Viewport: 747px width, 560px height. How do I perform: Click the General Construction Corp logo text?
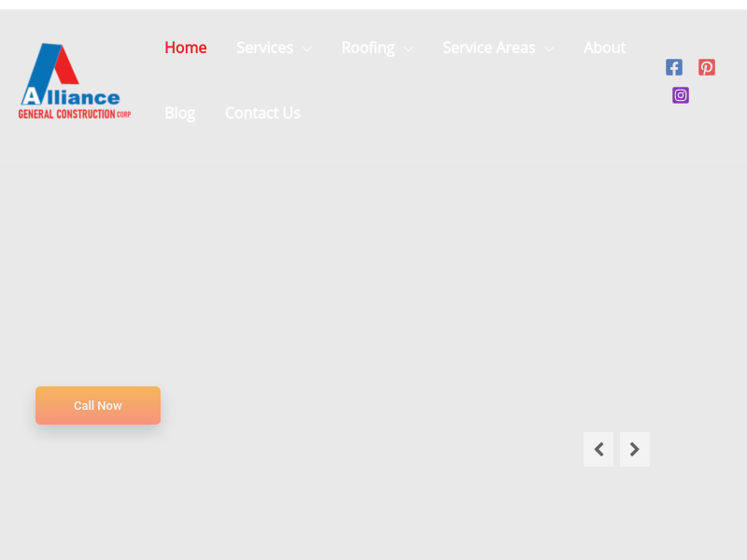74,114
